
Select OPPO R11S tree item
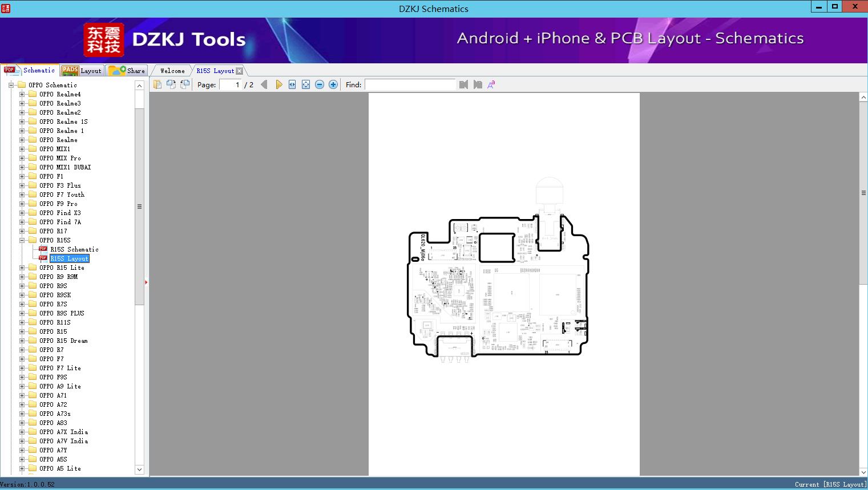[x=55, y=322]
